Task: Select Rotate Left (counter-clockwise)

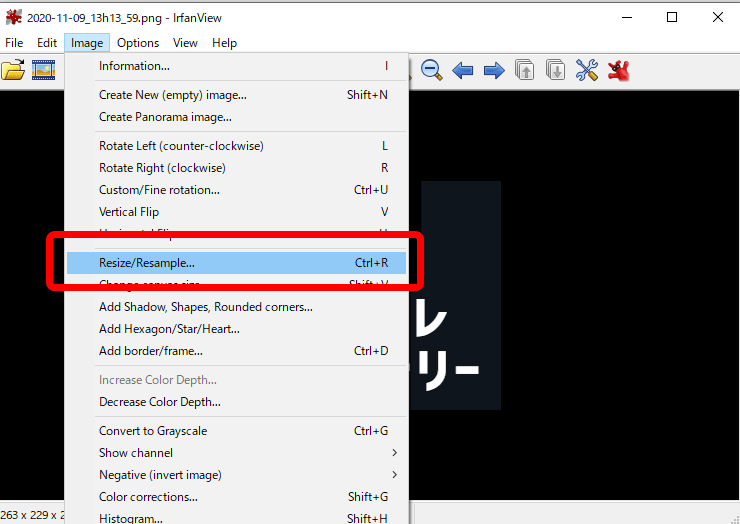Action: pos(236,146)
